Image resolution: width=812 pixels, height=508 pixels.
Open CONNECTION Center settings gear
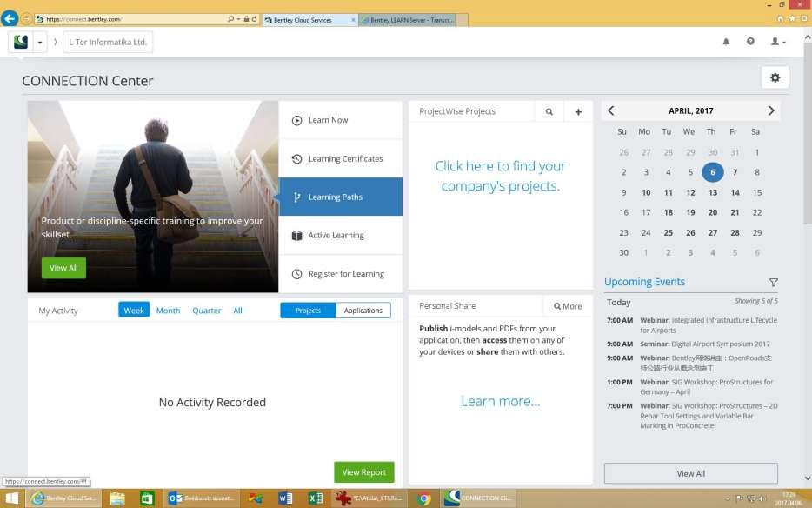click(x=775, y=77)
